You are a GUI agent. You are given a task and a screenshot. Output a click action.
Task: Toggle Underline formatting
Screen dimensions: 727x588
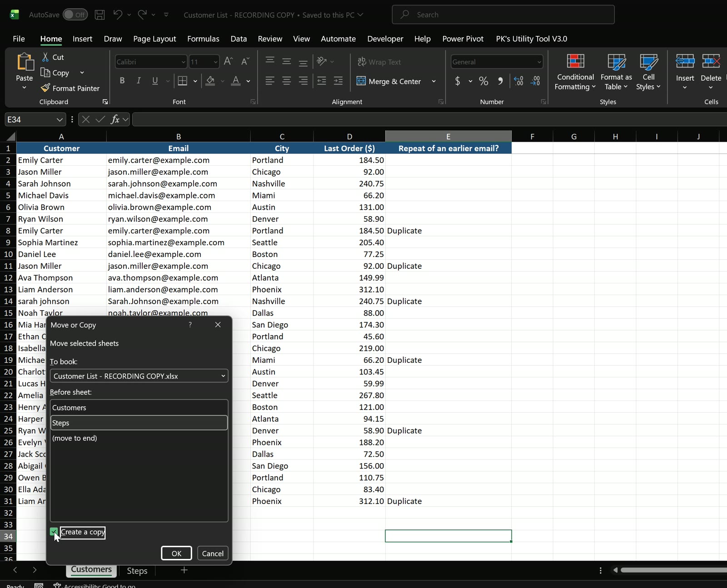[x=155, y=81]
